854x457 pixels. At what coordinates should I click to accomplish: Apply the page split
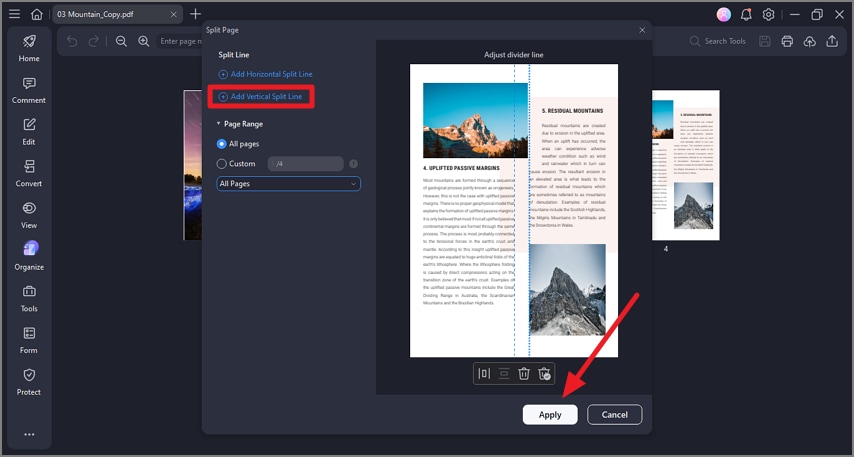point(550,415)
